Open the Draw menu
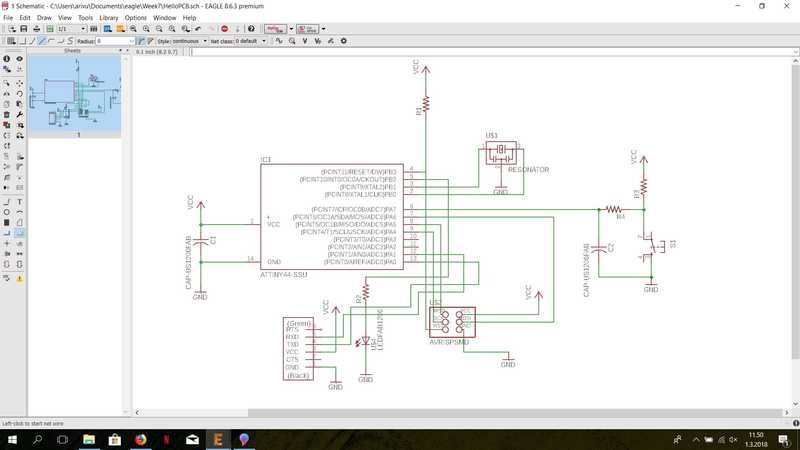800x450 pixels. pyautogui.click(x=44, y=17)
